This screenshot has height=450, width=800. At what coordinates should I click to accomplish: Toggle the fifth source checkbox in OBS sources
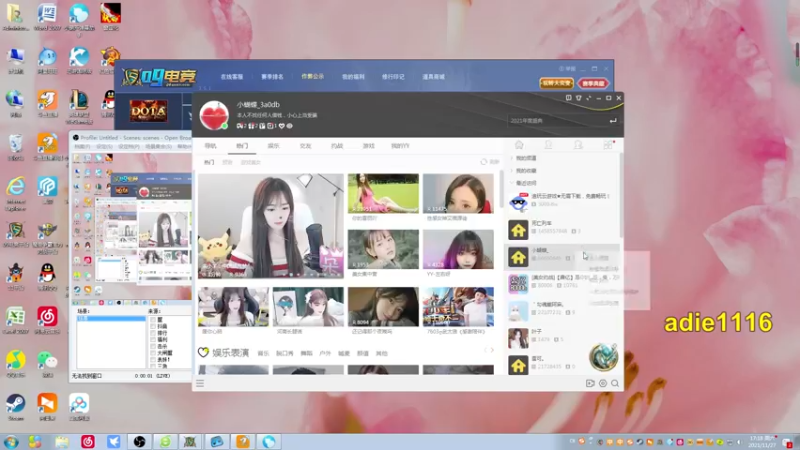(x=152, y=346)
